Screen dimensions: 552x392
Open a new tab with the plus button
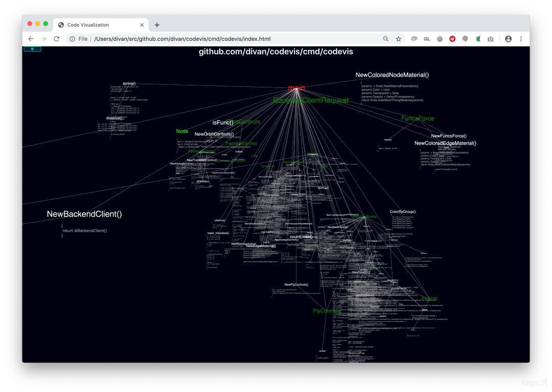(x=157, y=25)
